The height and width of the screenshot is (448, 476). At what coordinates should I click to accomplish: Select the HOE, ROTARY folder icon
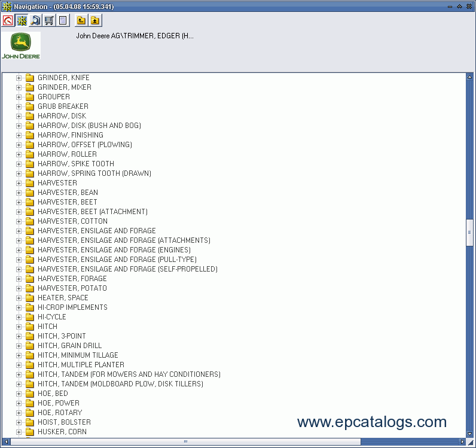pos(29,413)
